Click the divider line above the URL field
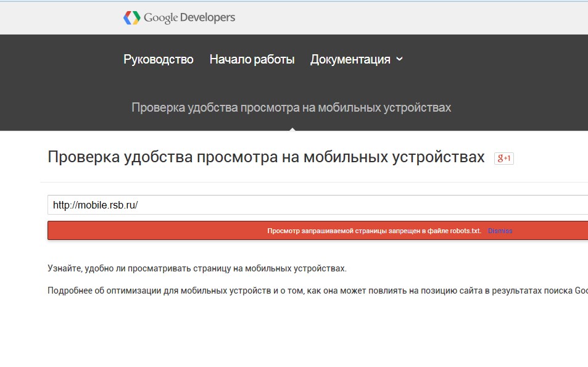Image resolution: width=588 pixels, height=367 pixels. 308,182
